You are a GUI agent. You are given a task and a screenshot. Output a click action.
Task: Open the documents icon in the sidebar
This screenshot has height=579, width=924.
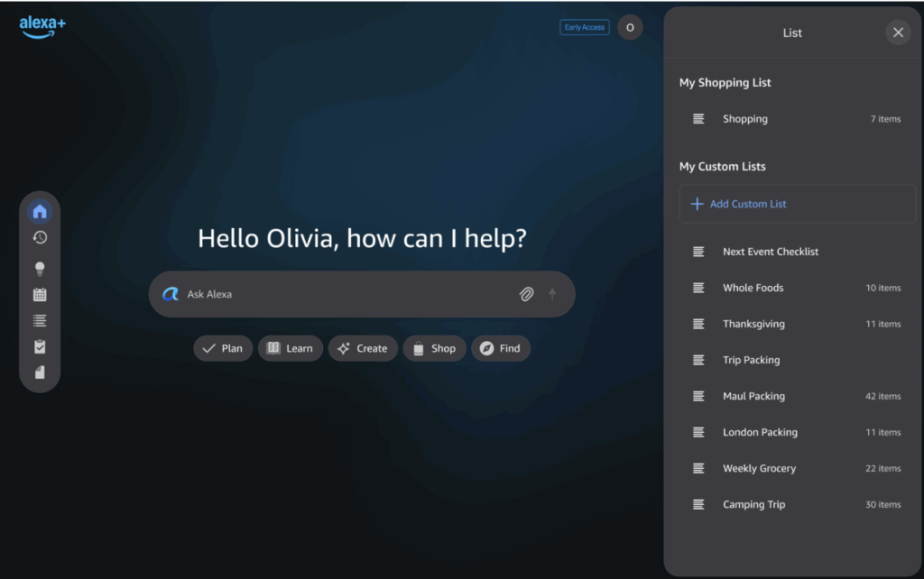40,372
